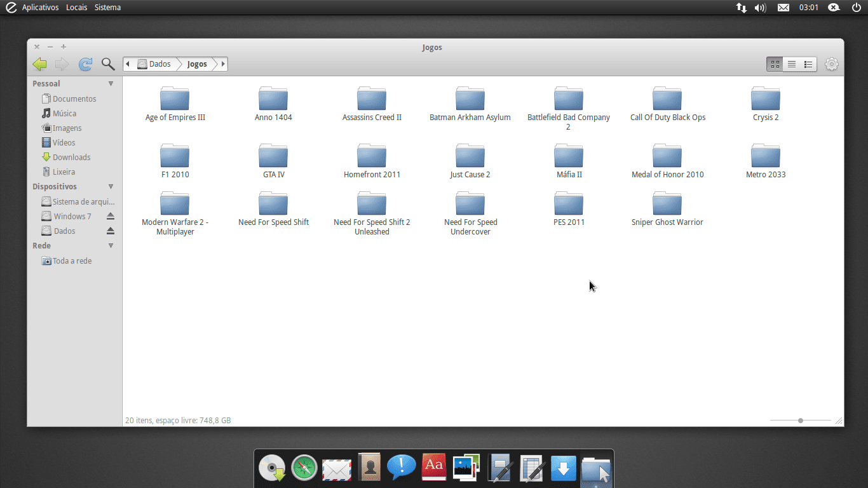This screenshot has width=868, height=488.
Task: Open the power session menu
Action: (x=856, y=8)
